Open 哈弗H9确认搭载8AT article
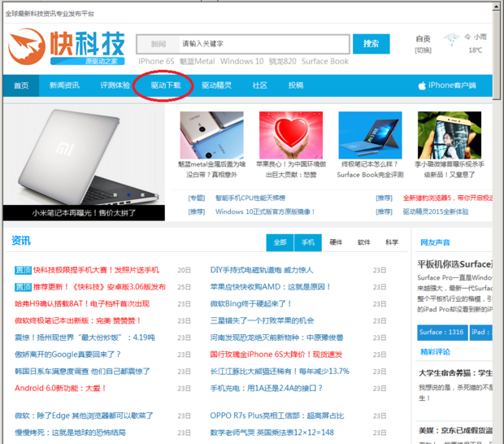The image size is (504, 444). (x=82, y=304)
